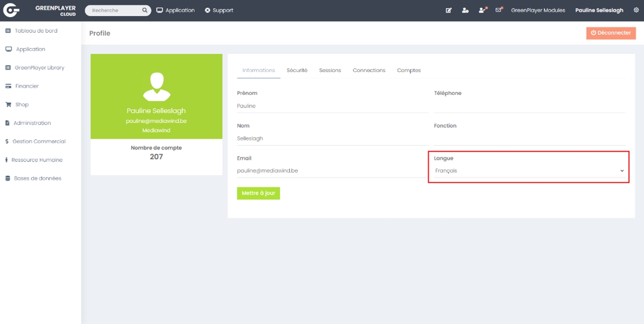Click the edit pencil icon in header

click(449, 10)
